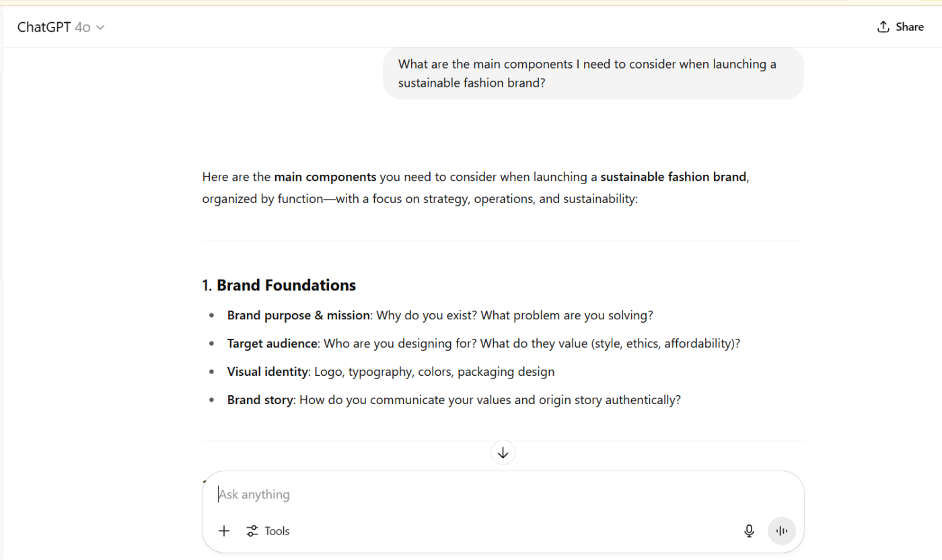Toggle dictation with the mic control
The image size is (942, 560).
749,530
